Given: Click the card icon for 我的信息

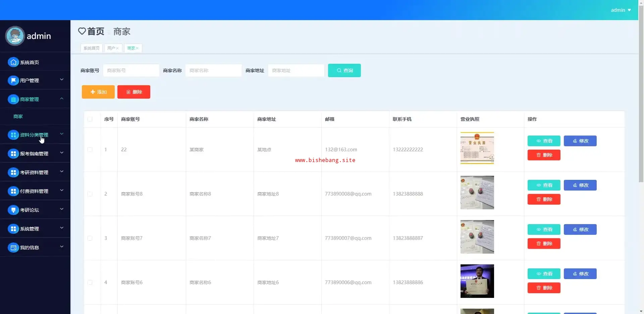Looking at the screenshot, I should click(x=13, y=248).
